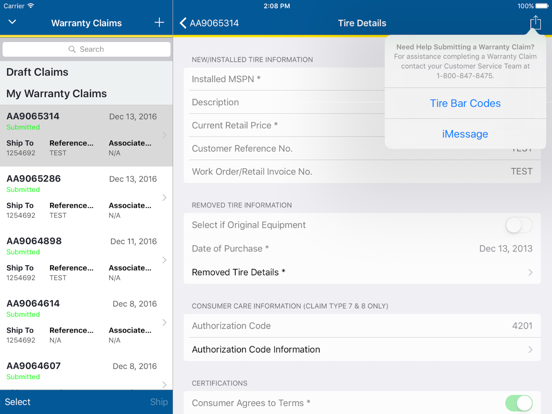This screenshot has height=414, width=552.
Task: Tap the plus icon to add claim
Action: (159, 23)
